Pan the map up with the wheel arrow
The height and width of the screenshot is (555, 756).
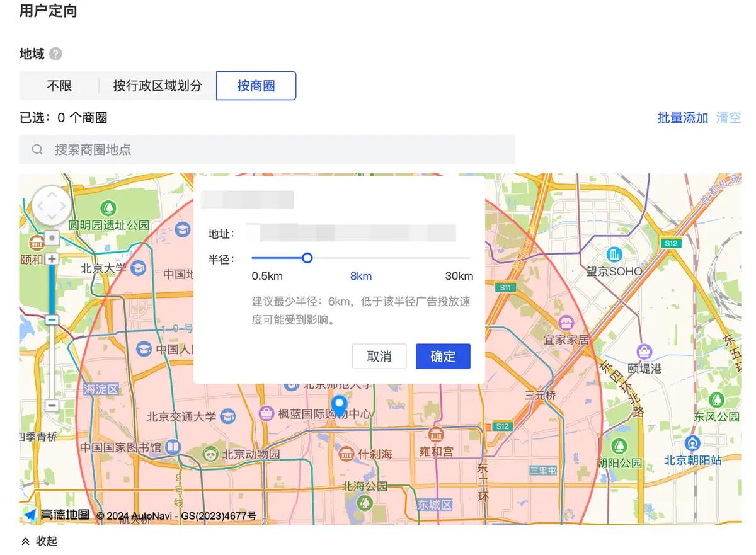pyautogui.click(x=52, y=193)
